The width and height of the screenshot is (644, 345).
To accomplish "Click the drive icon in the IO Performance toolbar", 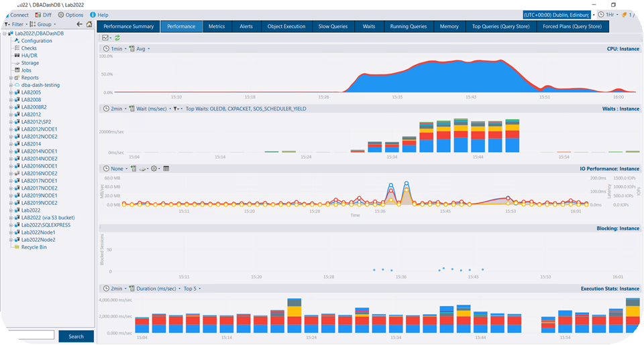I will (x=144, y=169).
